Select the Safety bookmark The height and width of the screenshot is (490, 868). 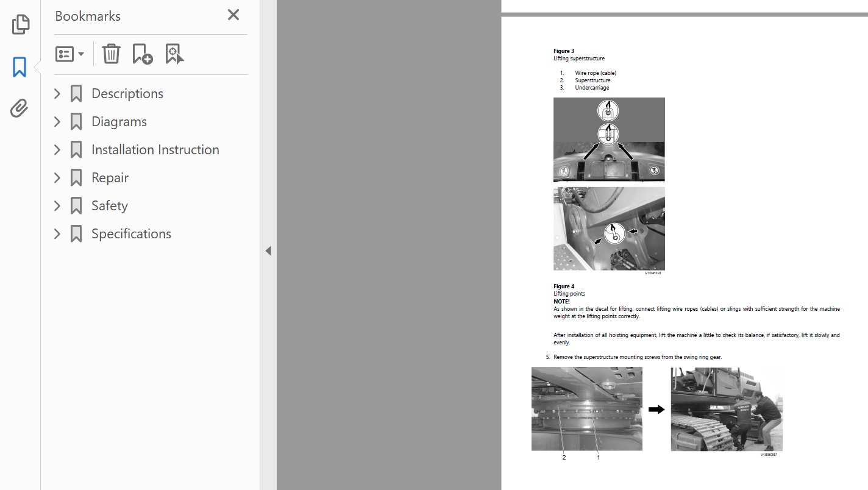click(110, 206)
